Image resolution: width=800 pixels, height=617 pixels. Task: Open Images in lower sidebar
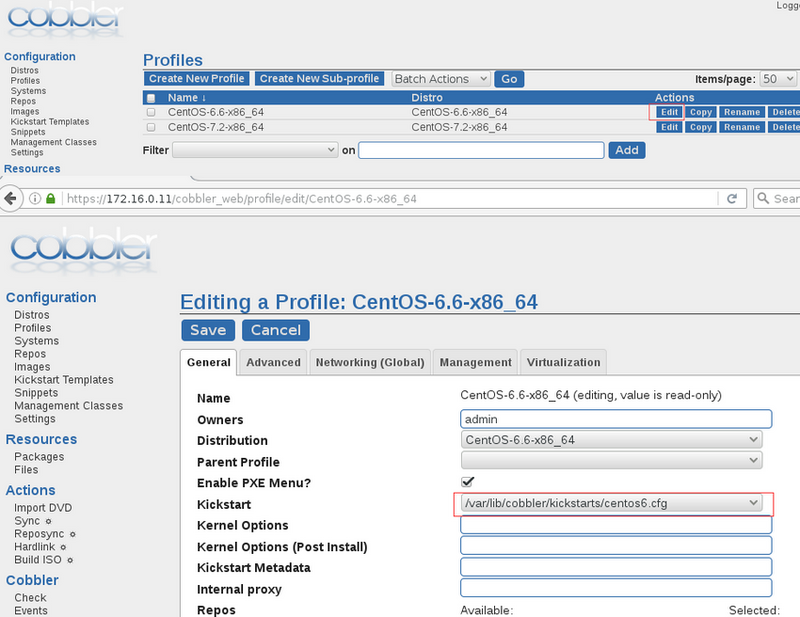coord(32,367)
